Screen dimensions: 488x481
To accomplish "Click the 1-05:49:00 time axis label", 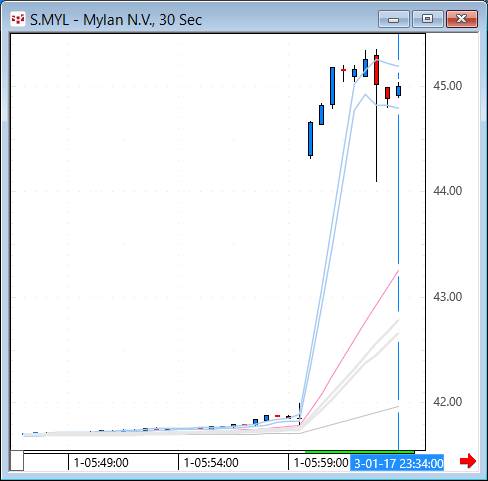I will (101, 463).
